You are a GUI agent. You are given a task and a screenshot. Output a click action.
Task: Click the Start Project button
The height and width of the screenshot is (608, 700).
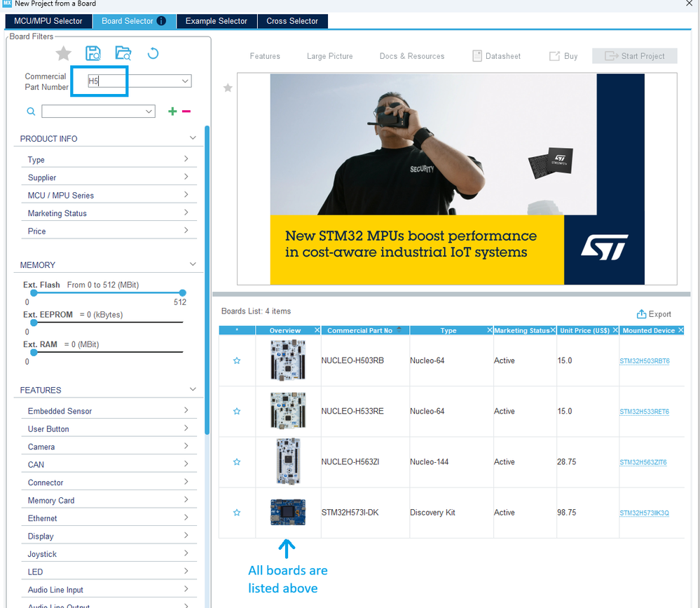(634, 56)
